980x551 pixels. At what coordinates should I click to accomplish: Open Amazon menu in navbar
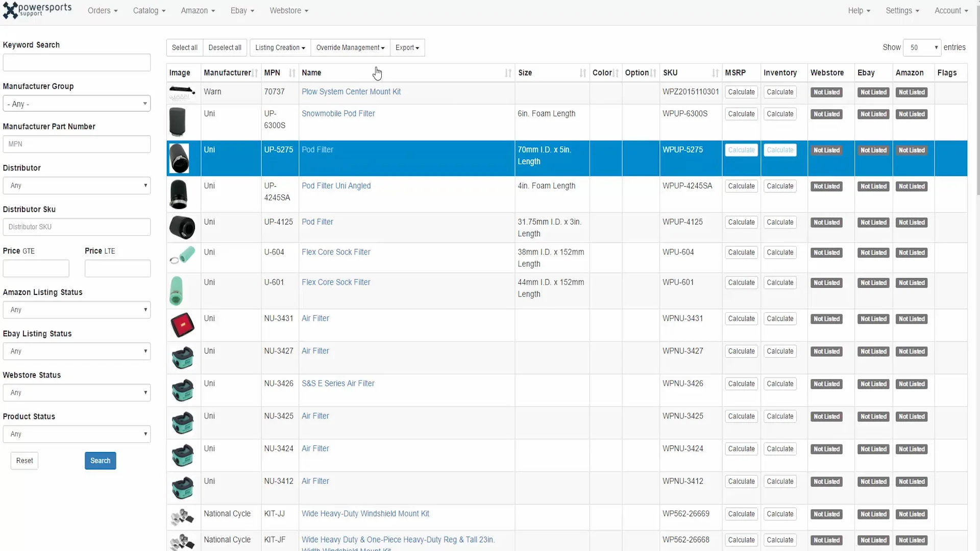pos(198,11)
